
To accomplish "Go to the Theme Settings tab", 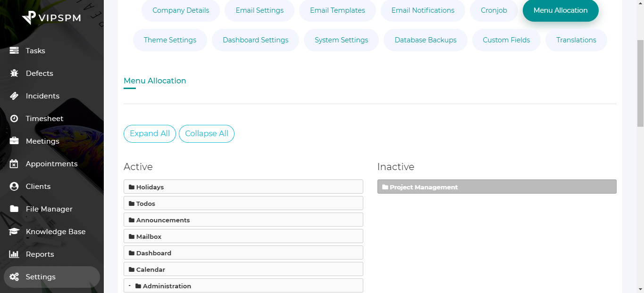I will 170,40.
